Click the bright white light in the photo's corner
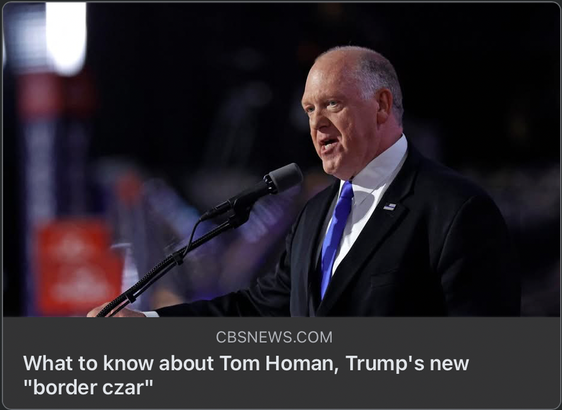Viewport: 562px width, 410px height. 66,38
